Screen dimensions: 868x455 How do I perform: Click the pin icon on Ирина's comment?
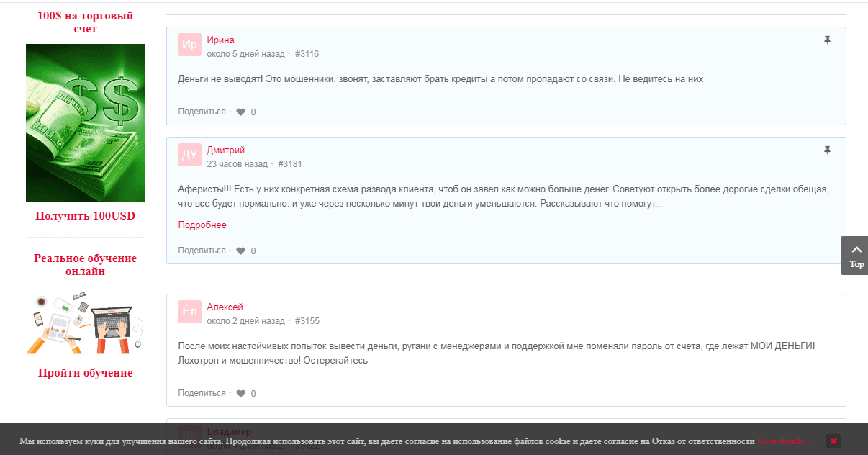click(x=827, y=40)
